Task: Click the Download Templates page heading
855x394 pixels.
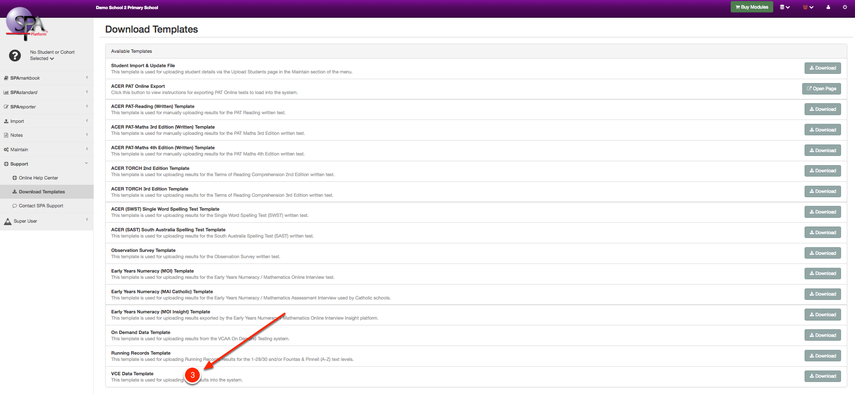Action: 151,29
